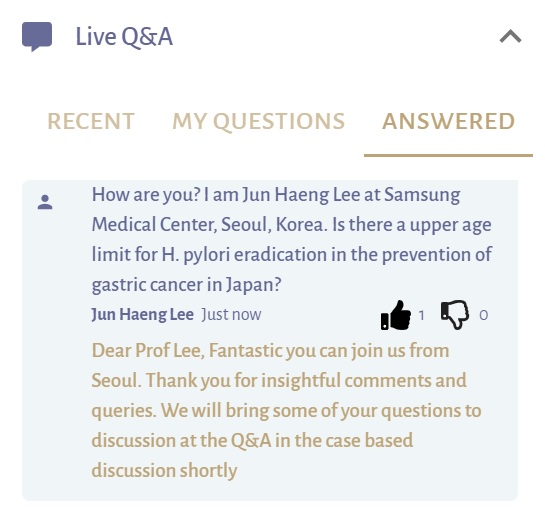Screen dimensions: 545x515
Task: Click the Live Q&A heading text
Action: (124, 37)
